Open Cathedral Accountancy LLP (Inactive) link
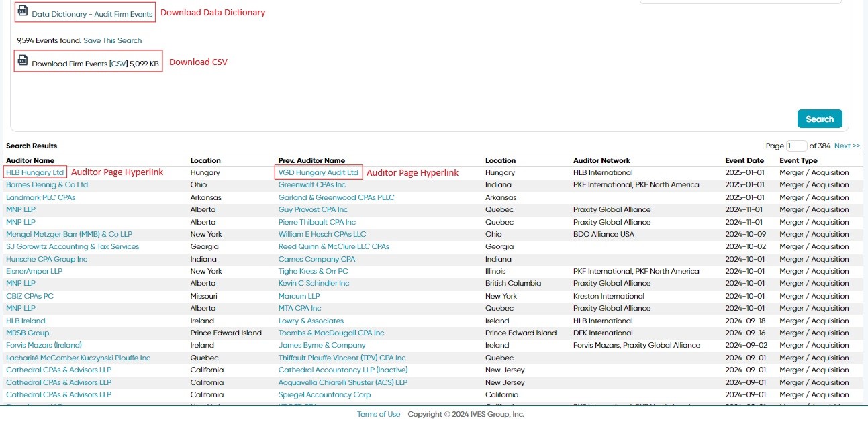This screenshot has height=422, width=868. coord(343,370)
